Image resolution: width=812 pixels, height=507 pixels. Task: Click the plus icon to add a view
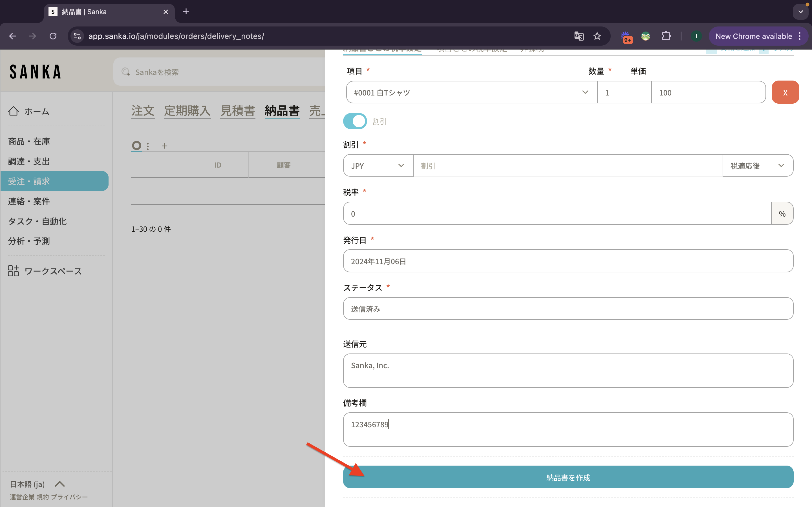click(164, 146)
